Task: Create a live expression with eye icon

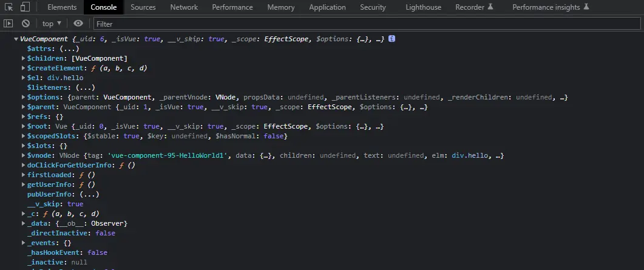Action: 78,24
